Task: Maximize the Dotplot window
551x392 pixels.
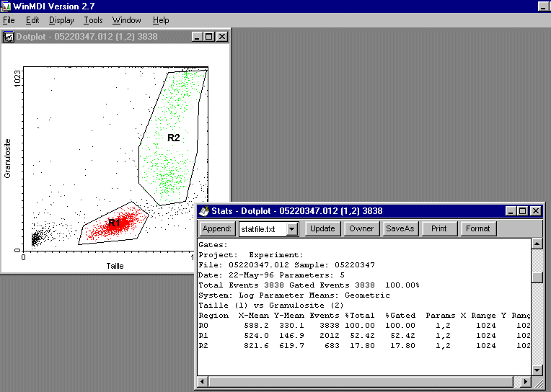Action: click(x=209, y=37)
